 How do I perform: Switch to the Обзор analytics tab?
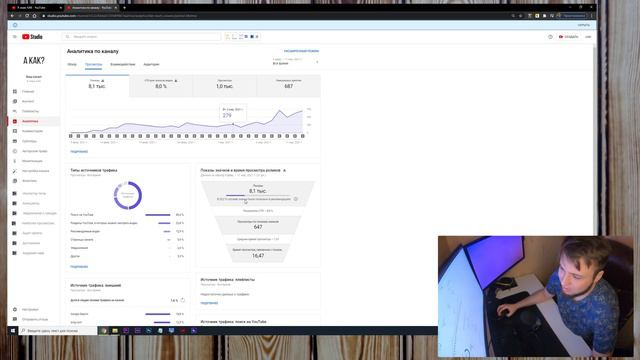(x=72, y=64)
